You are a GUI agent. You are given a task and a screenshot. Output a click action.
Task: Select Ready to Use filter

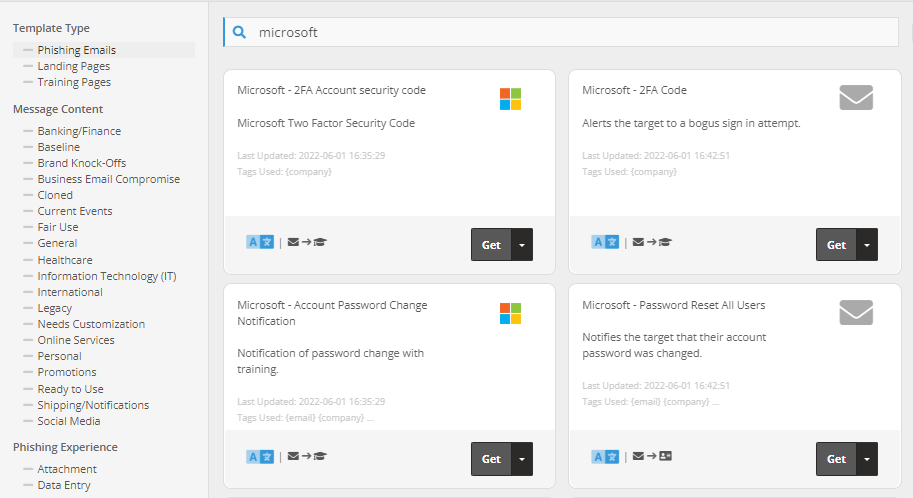click(70, 389)
